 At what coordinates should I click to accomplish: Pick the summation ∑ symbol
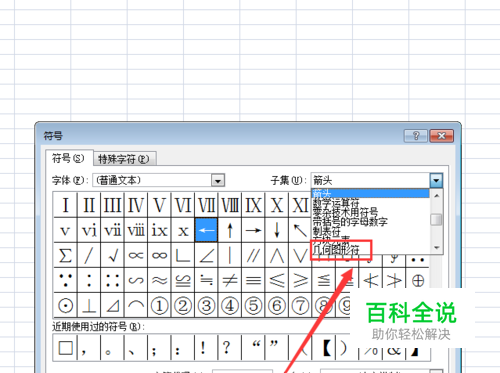pyautogui.click(x=65, y=255)
